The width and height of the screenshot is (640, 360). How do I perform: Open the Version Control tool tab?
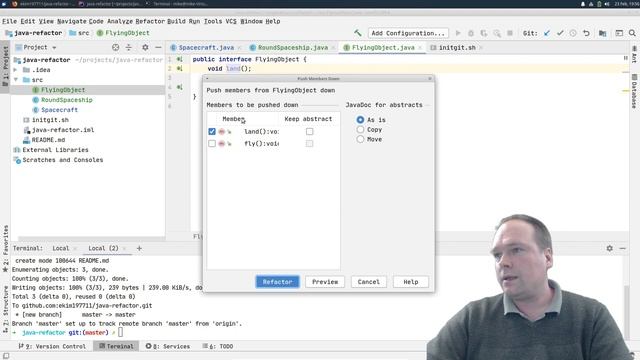point(52,346)
